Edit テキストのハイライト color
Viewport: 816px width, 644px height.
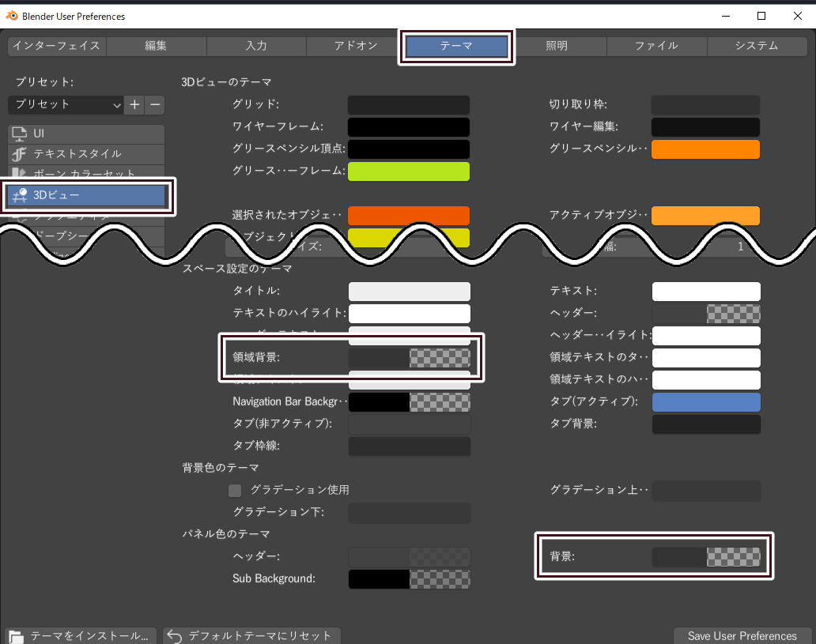click(409, 314)
